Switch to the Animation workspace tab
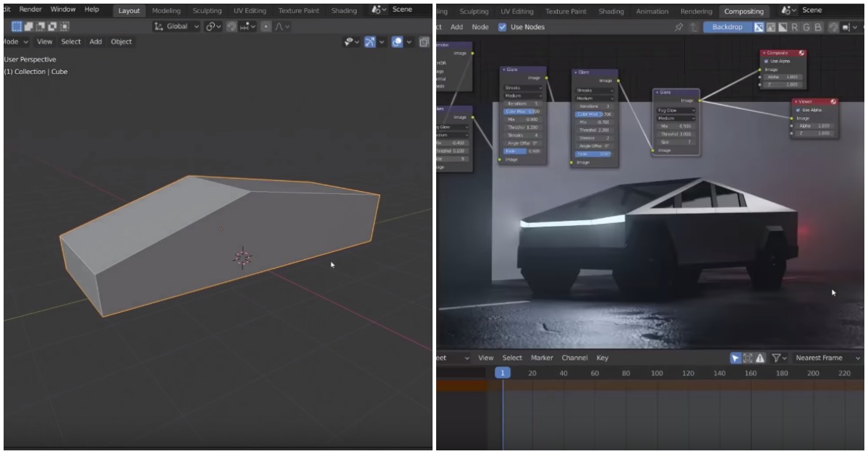This screenshot has width=868, height=454. pyautogui.click(x=652, y=12)
